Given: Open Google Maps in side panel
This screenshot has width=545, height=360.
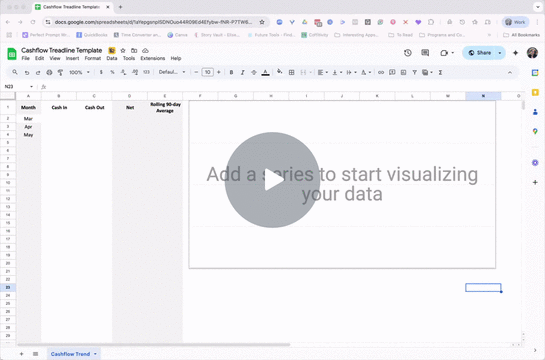Looking at the screenshot, I should click(x=535, y=131).
